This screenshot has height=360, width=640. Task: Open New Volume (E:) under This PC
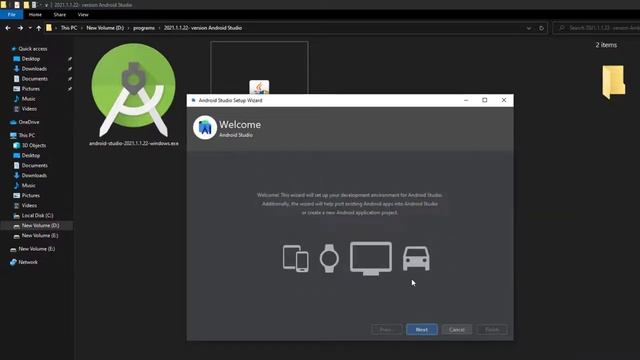(x=40, y=236)
